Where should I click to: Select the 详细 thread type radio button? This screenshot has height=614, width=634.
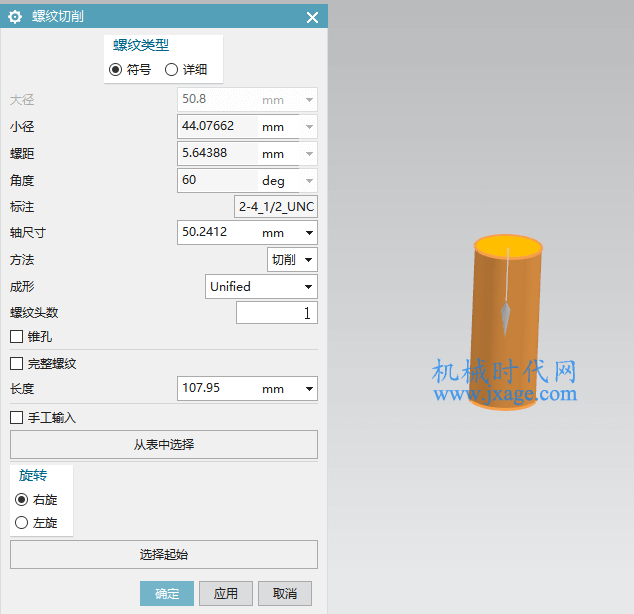171,70
